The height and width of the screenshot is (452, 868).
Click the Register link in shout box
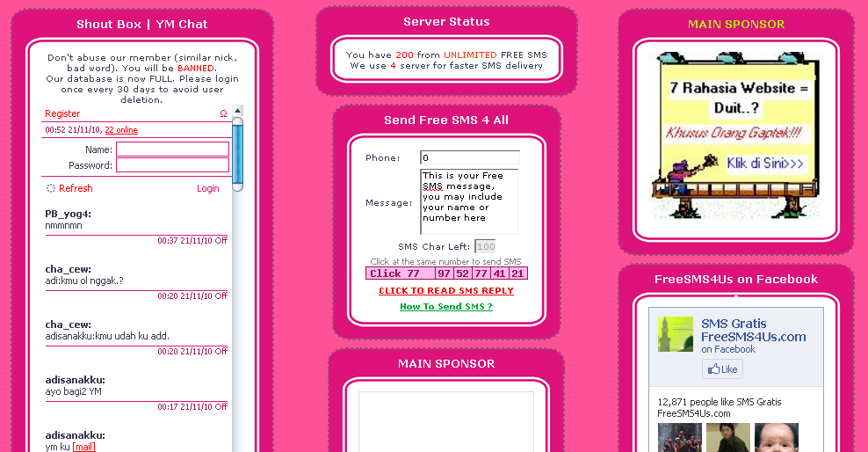(x=62, y=113)
